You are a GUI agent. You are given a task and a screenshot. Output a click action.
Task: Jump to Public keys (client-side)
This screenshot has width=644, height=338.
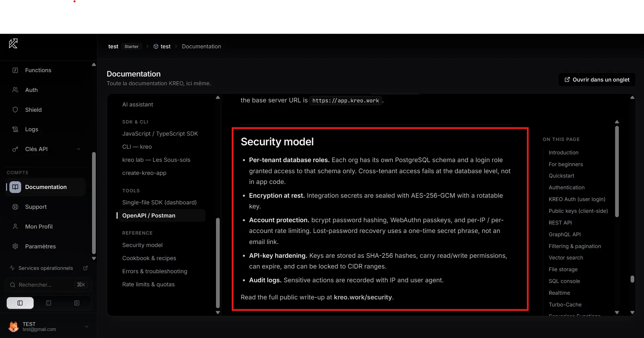point(578,211)
